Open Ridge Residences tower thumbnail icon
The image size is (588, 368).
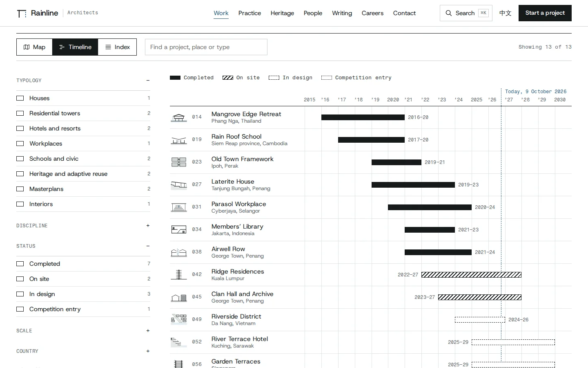[x=178, y=275]
